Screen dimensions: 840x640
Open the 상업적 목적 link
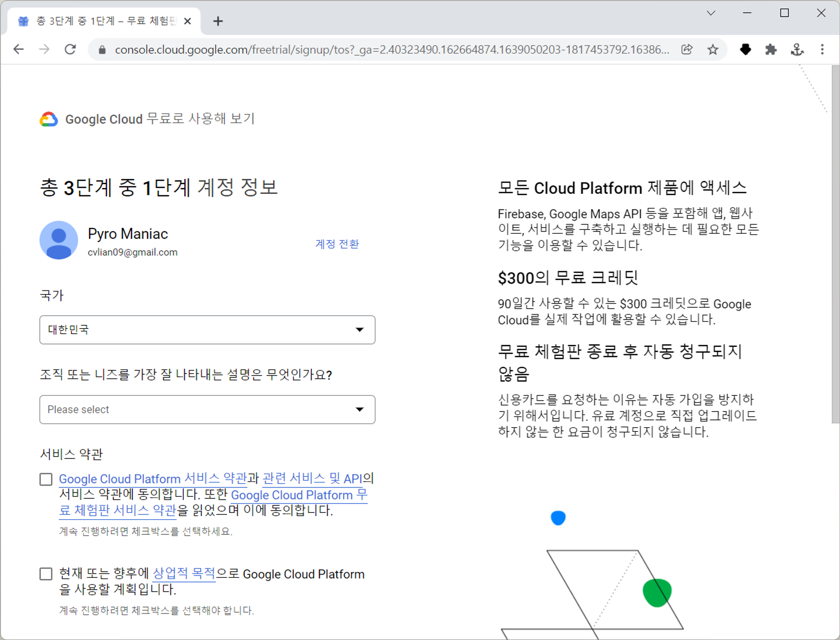click(184, 573)
